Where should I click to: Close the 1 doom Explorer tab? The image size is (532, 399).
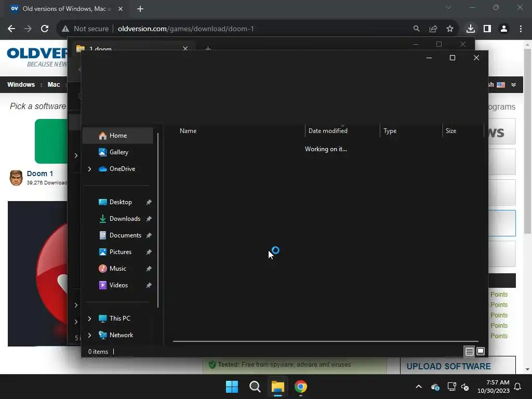pyautogui.click(x=185, y=48)
